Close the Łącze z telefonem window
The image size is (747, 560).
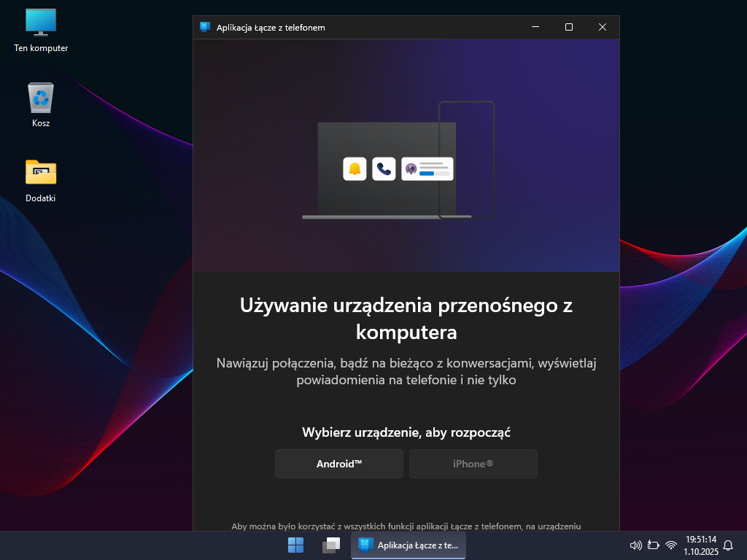[x=603, y=27]
